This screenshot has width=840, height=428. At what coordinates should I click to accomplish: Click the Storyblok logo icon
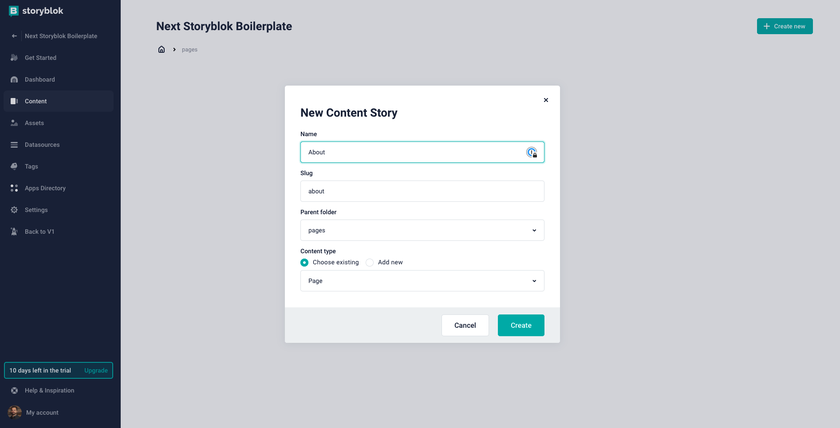(x=13, y=11)
